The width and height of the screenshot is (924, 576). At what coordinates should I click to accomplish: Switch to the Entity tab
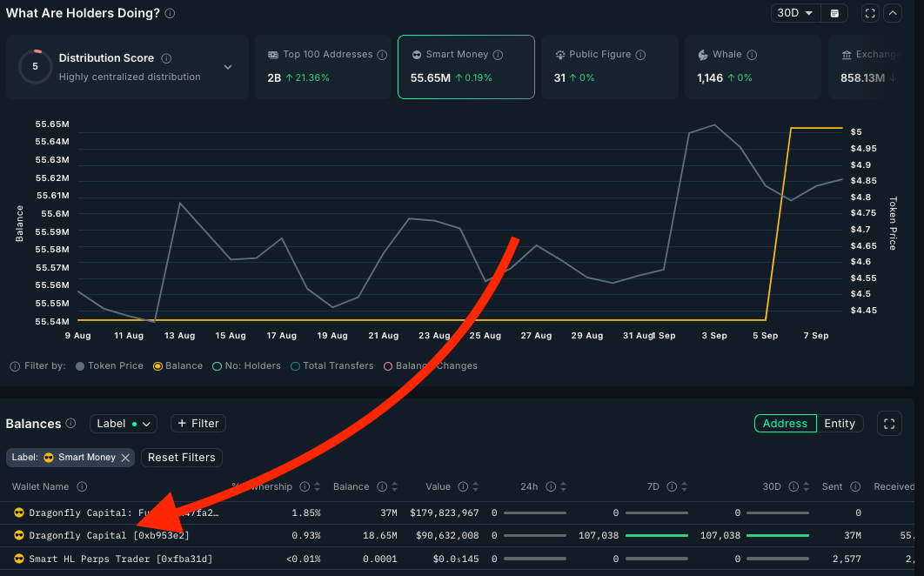(x=840, y=424)
